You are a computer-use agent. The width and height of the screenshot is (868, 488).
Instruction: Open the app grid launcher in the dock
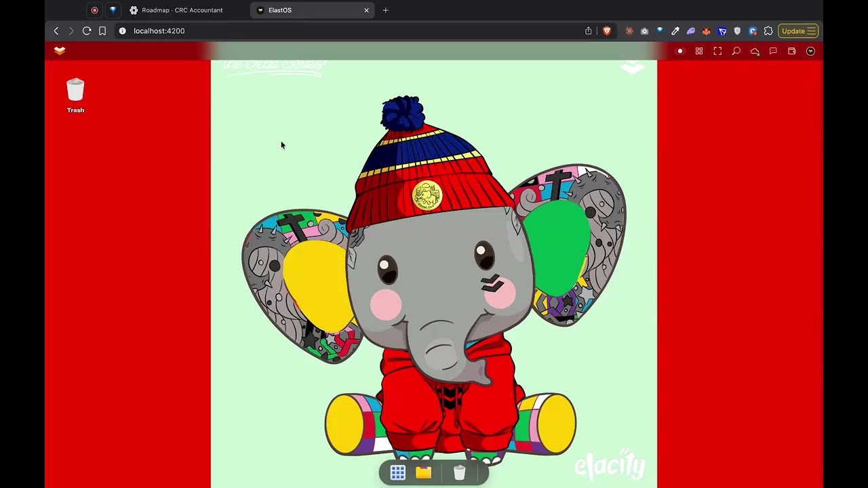398,473
